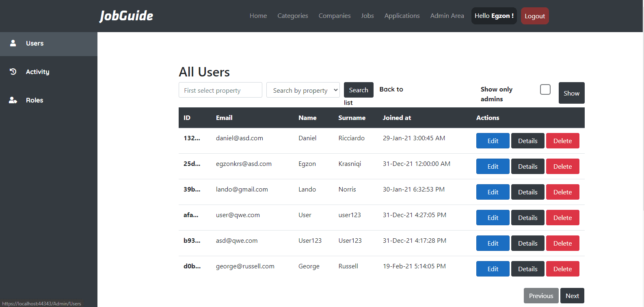Open the Categories menu item
The height and width of the screenshot is (307, 644).
[x=292, y=16]
